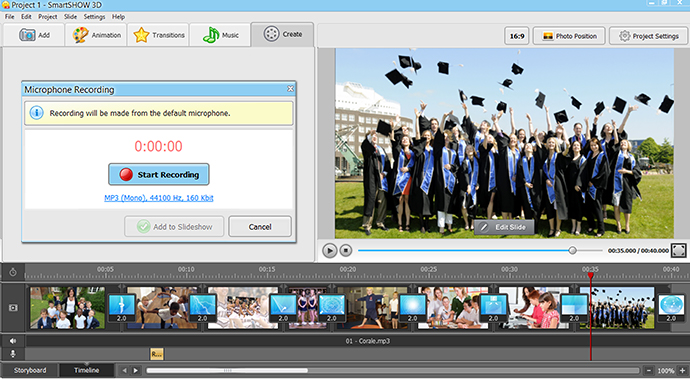Open the Help menu

pyautogui.click(x=118, y=17)
